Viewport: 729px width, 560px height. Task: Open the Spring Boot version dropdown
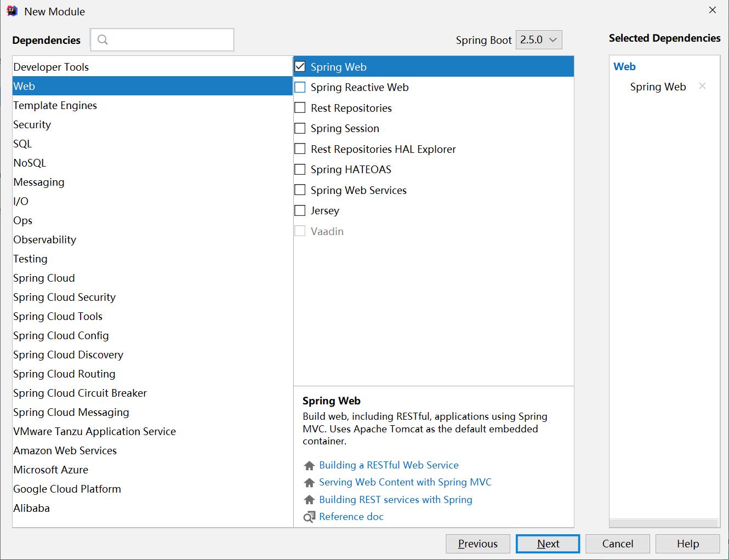pos(539,39)
